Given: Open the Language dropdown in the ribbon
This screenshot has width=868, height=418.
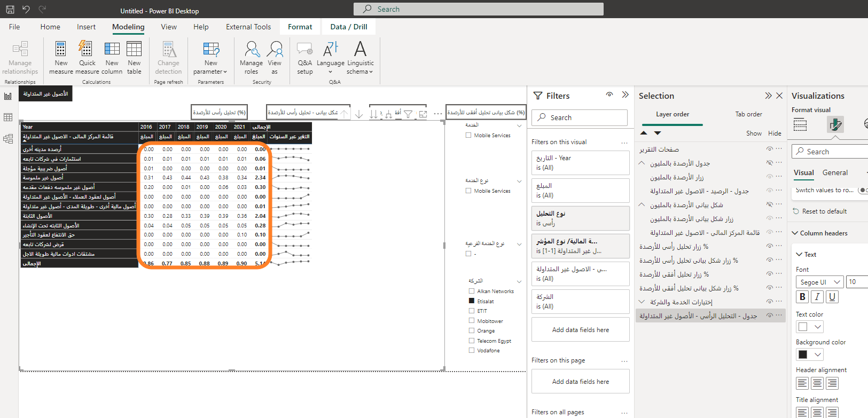Looking at the screenshot, I should coord(331,58).
